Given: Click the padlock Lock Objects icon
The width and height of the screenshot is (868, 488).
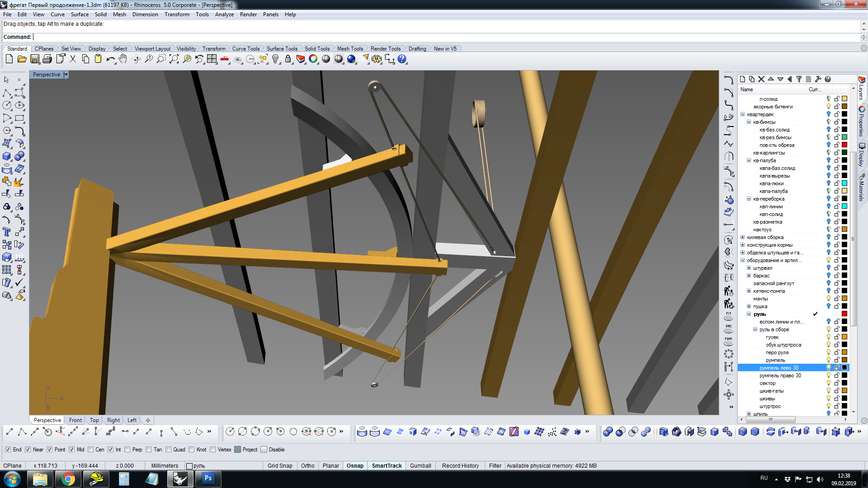Looking at the screenshot, I should (288, 59).
